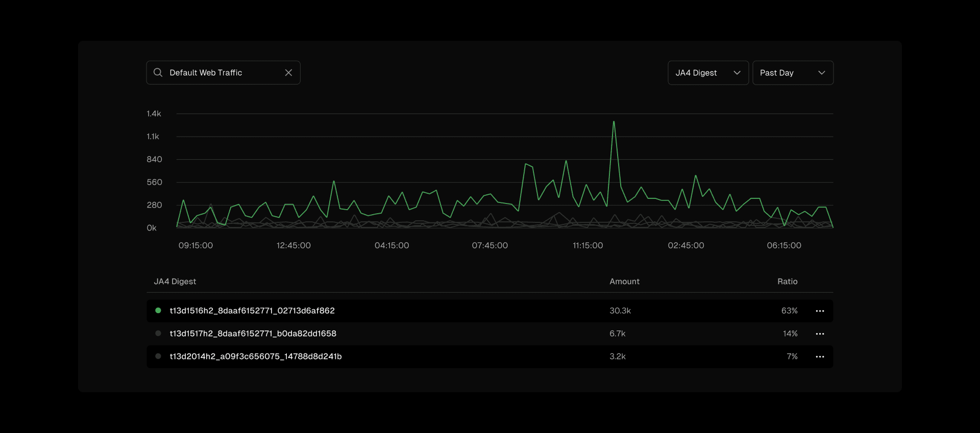Toggle the green series dot for t13d1516h2

pyautogui.click(x=158, y=311)
